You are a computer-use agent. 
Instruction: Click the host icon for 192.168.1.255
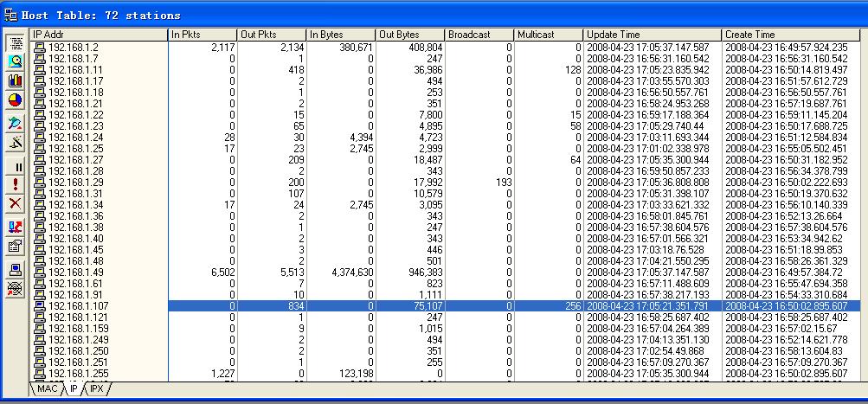(x=39, y=374)
